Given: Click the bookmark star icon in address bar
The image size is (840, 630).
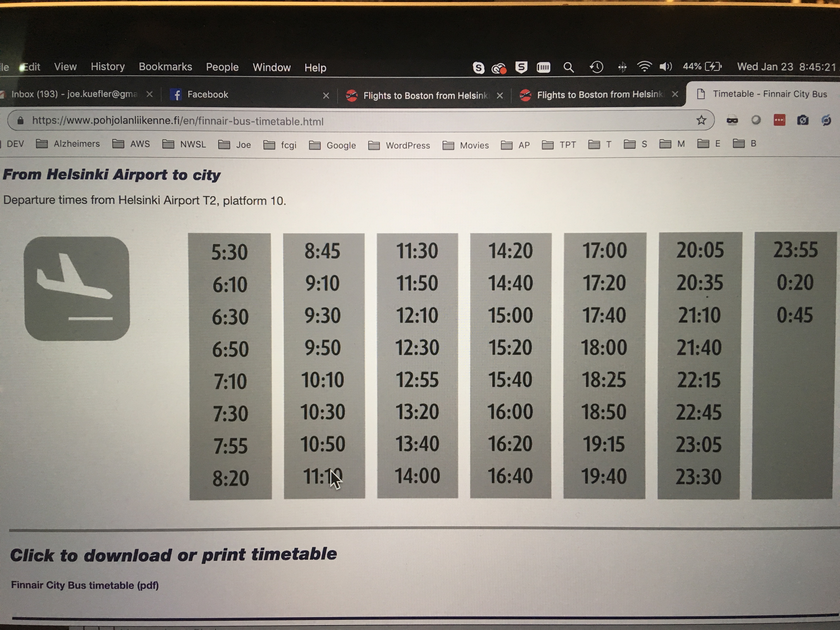Looking at the screenshot, I should [x=701, y=120].
